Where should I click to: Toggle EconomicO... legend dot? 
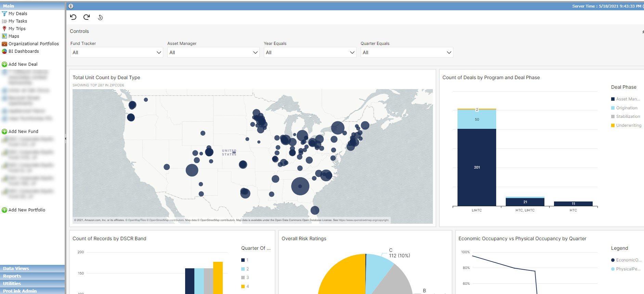pos(613,260)
